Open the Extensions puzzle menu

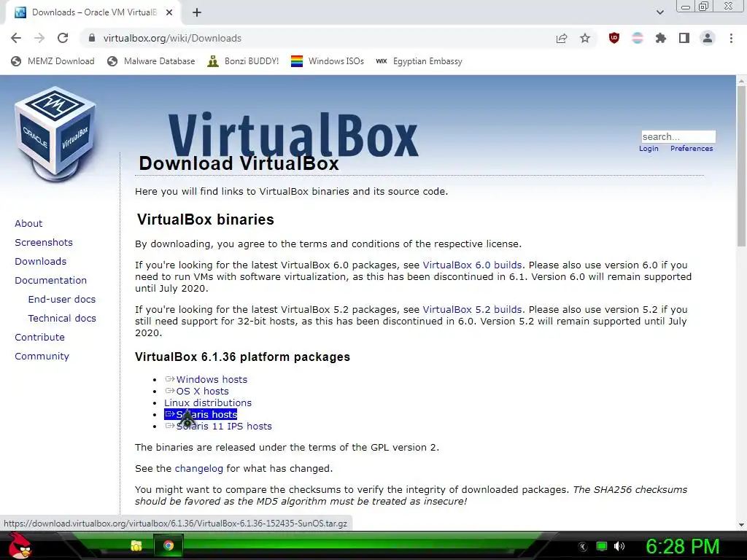(x=661, y=38)
